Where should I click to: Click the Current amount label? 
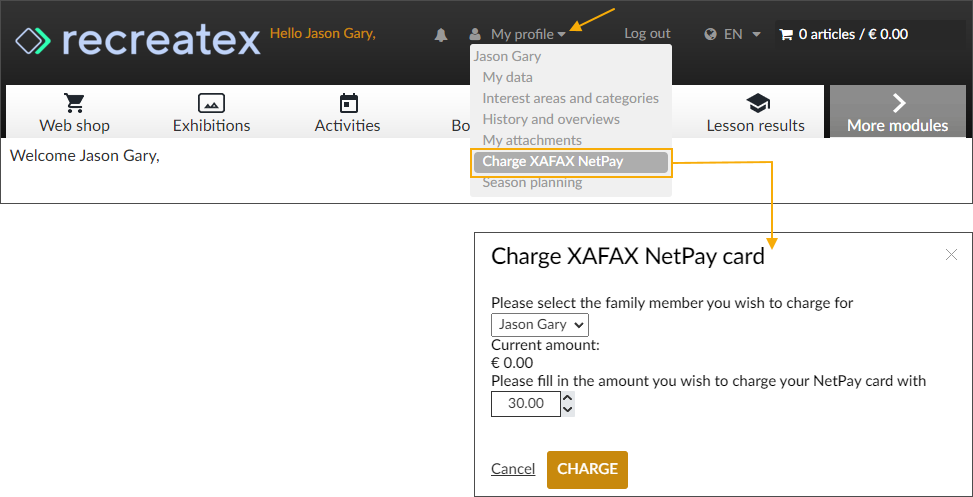coord(545,346)
